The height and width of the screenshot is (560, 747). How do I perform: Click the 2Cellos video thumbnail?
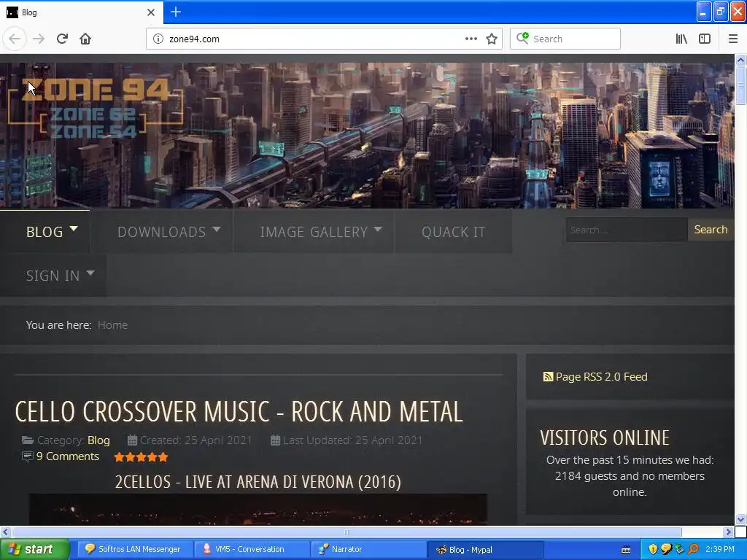click(x=258, y=510)
